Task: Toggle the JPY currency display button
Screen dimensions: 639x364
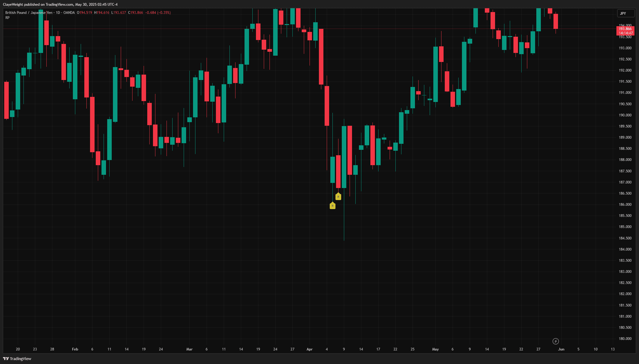Action: click(626, 13)
